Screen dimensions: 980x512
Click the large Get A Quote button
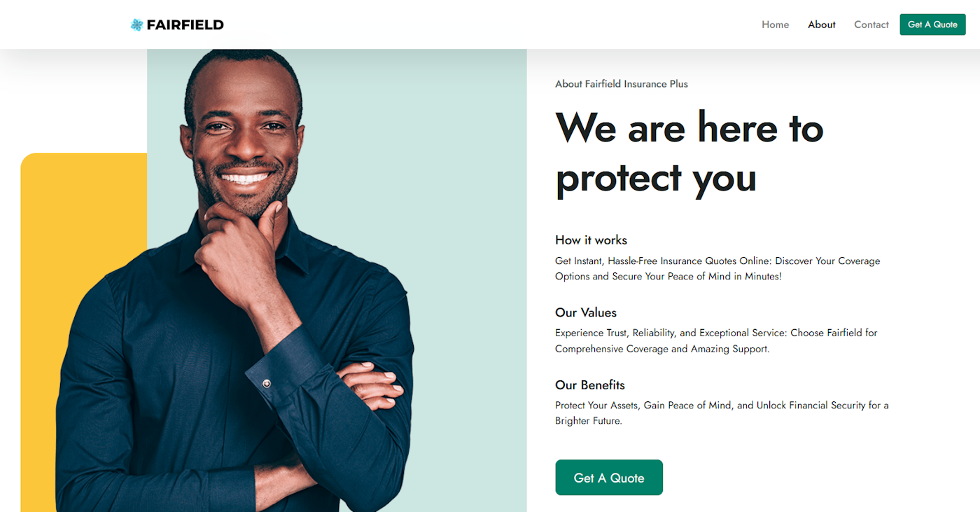609,478
